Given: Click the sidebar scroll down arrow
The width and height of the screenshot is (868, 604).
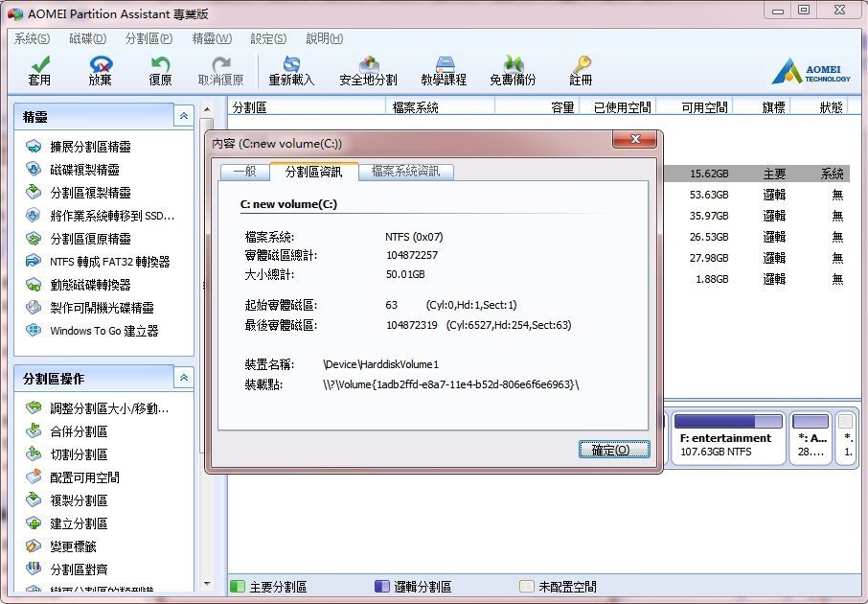Looking at the screenshot, I should tap(207, 584).
